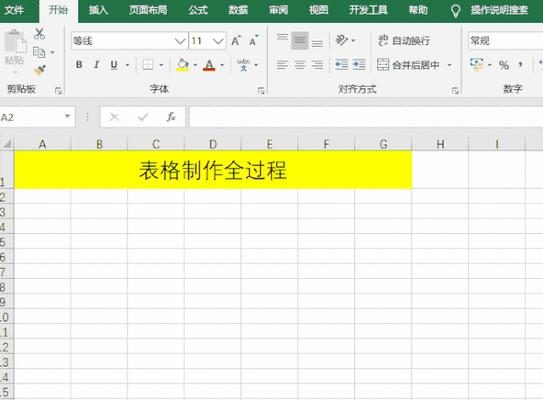
Task: Click 合并后居中 merge and center
Action: (x=409, y=65)
